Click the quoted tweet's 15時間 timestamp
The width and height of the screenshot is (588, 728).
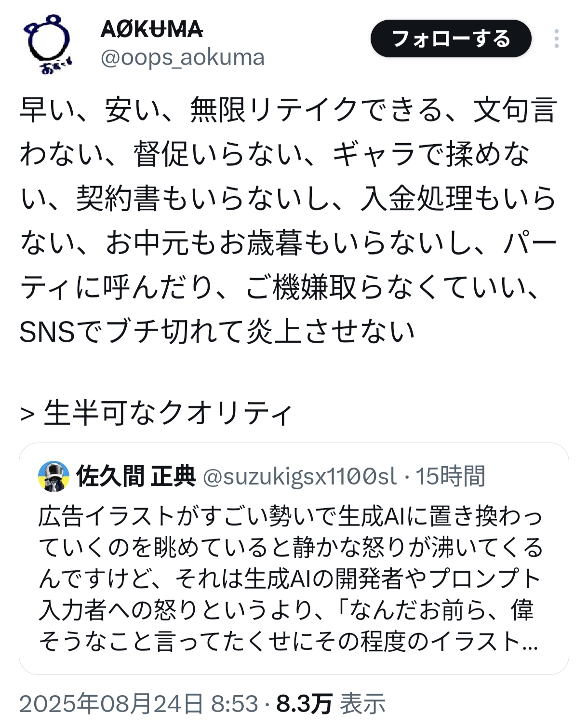(450, 476)
